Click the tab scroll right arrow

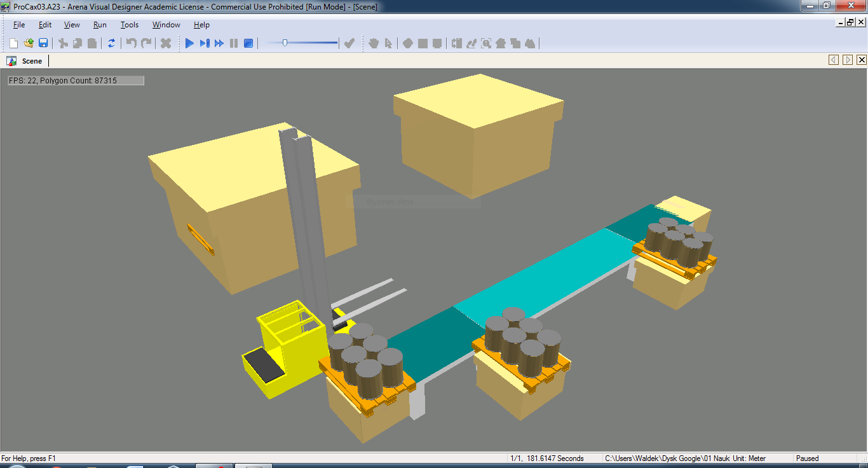848,60
